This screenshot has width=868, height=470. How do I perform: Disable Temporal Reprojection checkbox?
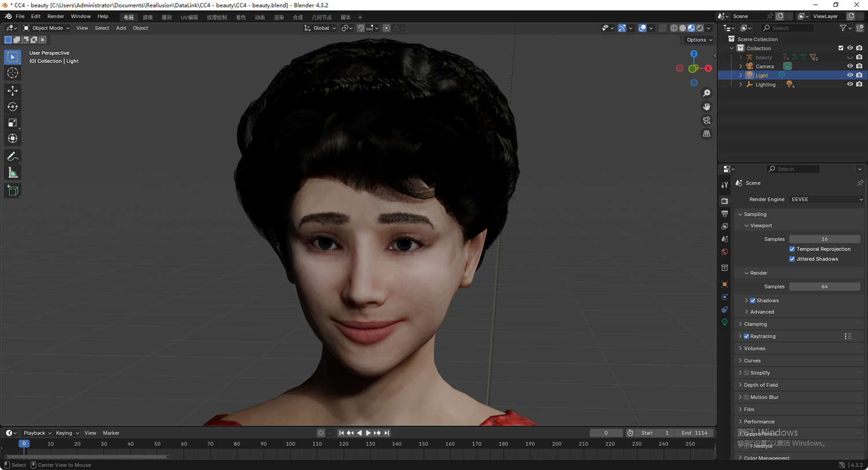coord(792,249)
